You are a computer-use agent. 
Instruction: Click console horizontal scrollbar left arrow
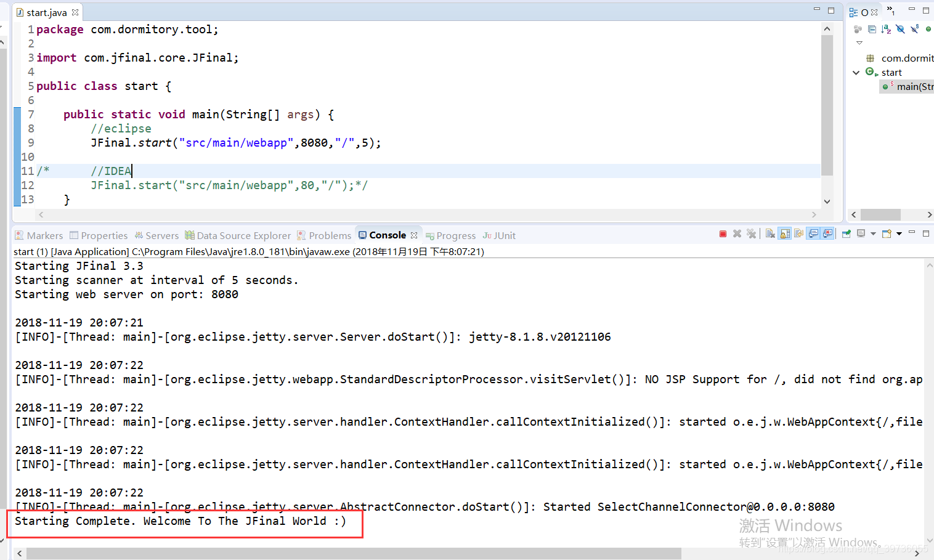[20, 553]
